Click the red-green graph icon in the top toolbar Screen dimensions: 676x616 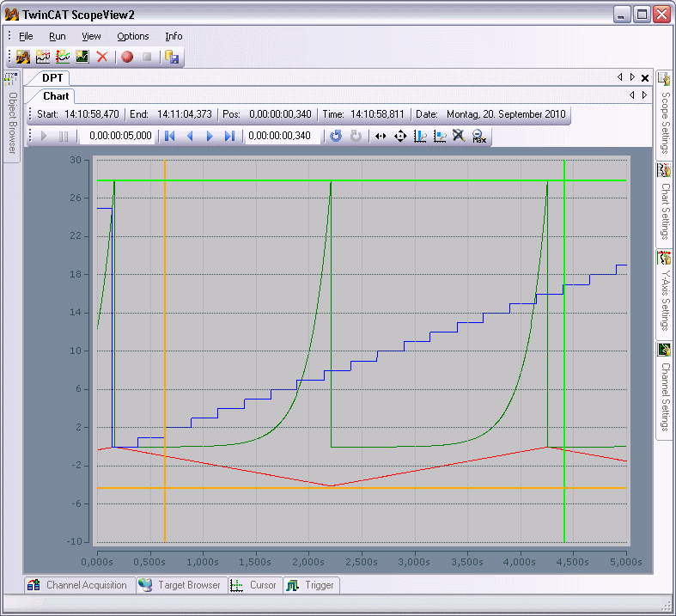[63, 57]
